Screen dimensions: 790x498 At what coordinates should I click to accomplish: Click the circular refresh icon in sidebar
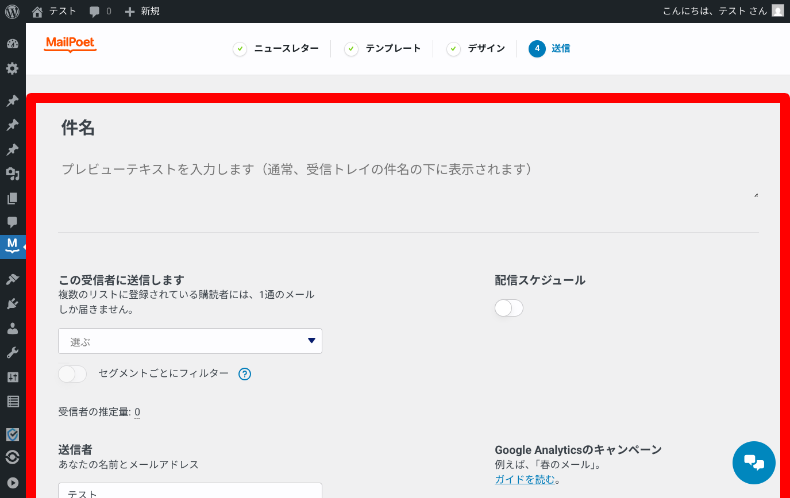coord(13,457)
